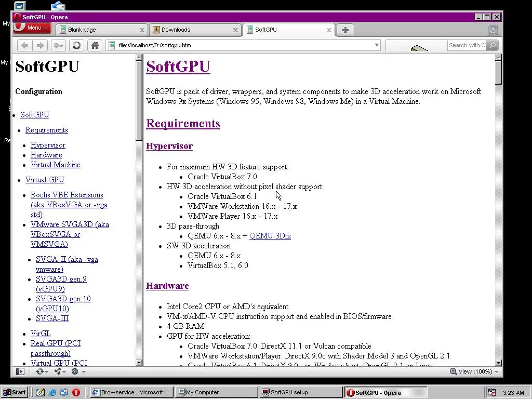This screenshot has width=532, height=399.
Task: Open the QEMU 3Dfx link
Action: pyautogui.click(x=270, y=236)
